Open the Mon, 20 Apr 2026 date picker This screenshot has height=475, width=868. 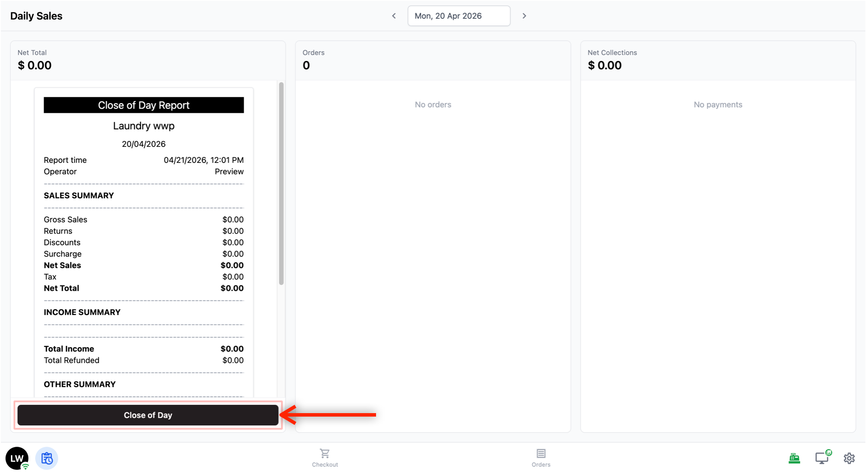(458, 16)
